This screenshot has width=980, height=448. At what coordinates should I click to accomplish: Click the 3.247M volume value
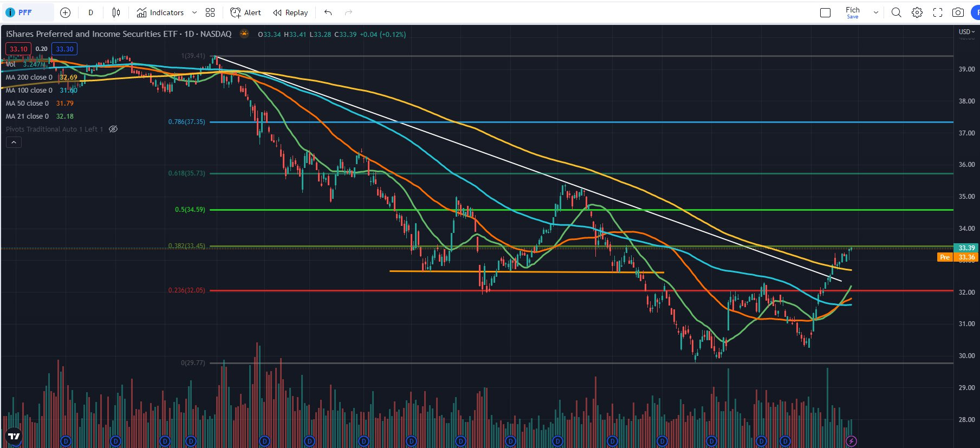coord(35,64)
